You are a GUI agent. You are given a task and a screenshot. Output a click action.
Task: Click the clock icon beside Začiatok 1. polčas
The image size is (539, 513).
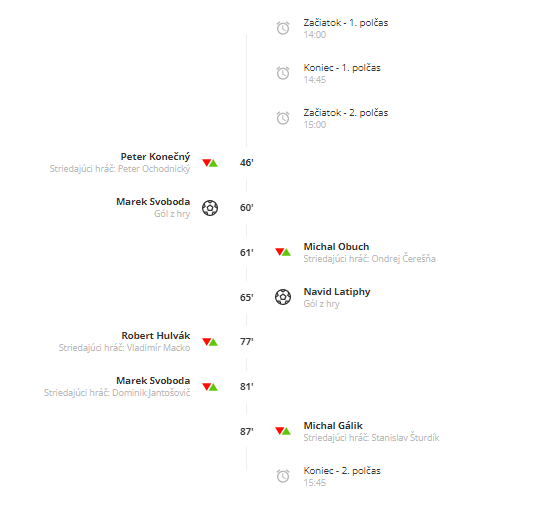click(x=283, y=28)
